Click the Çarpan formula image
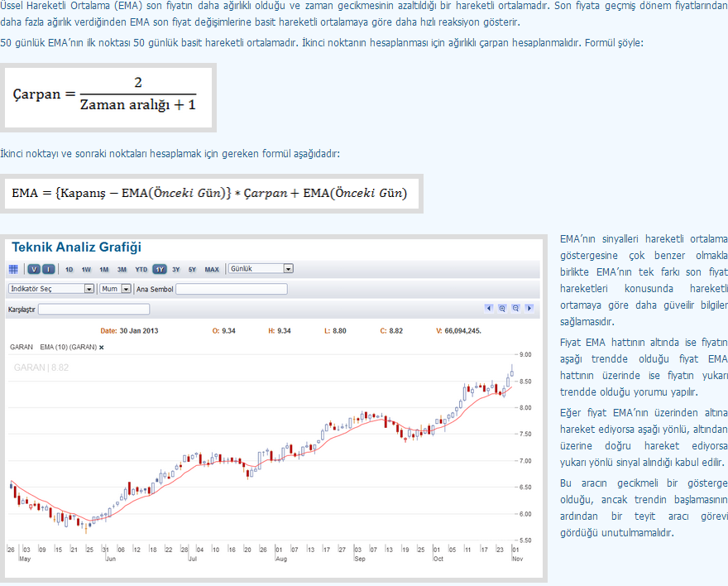The height and width of the screenshot is (586, 728). click(108, 98)
